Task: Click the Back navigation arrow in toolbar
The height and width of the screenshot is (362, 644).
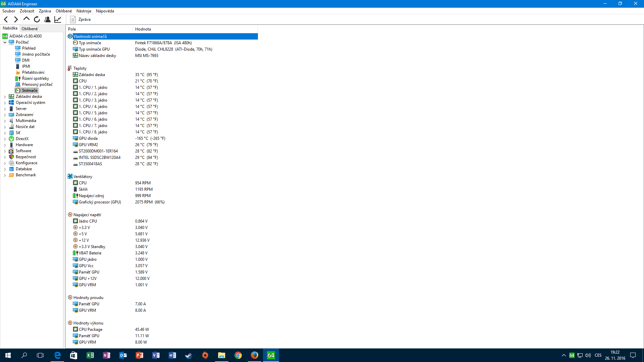Action: click(x=6, y=19)
